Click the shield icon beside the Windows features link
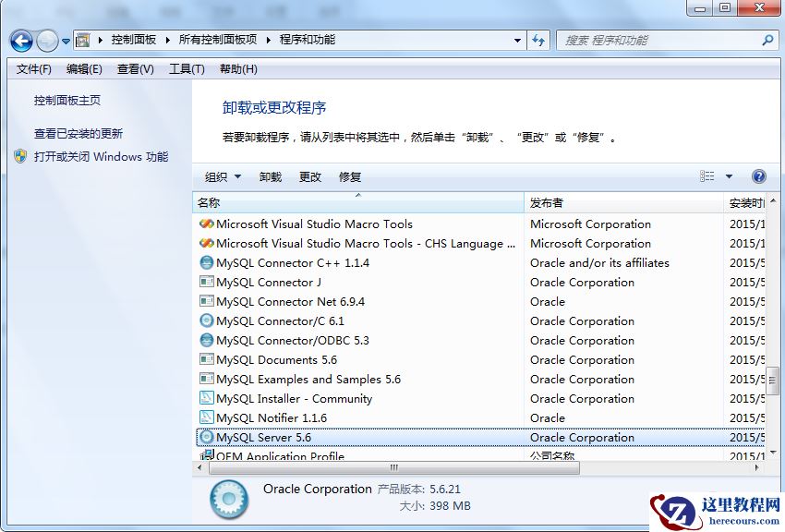This screenshot has height=532, width=785. point(20,156)
